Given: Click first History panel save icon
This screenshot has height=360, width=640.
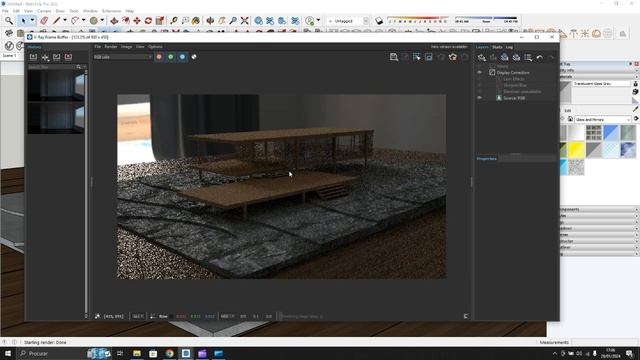Looking at the screenshot, I should click(33, 57).
